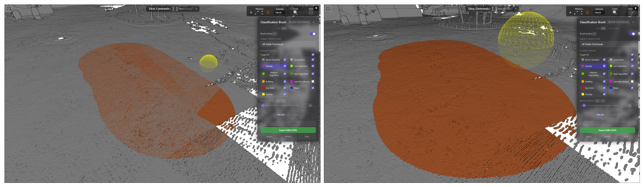Open Work Distribution button in left view

point(299,22)
